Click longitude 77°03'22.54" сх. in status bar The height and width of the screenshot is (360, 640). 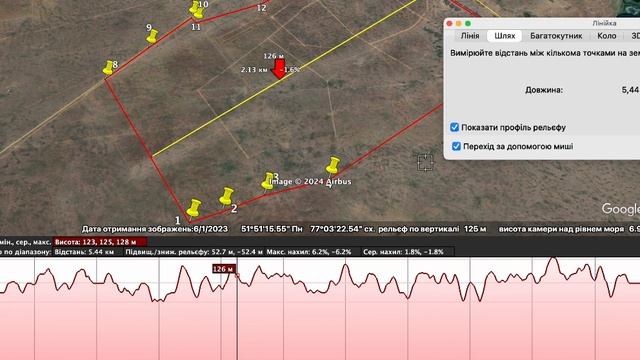pyautogui.click(x=342, y=229)
